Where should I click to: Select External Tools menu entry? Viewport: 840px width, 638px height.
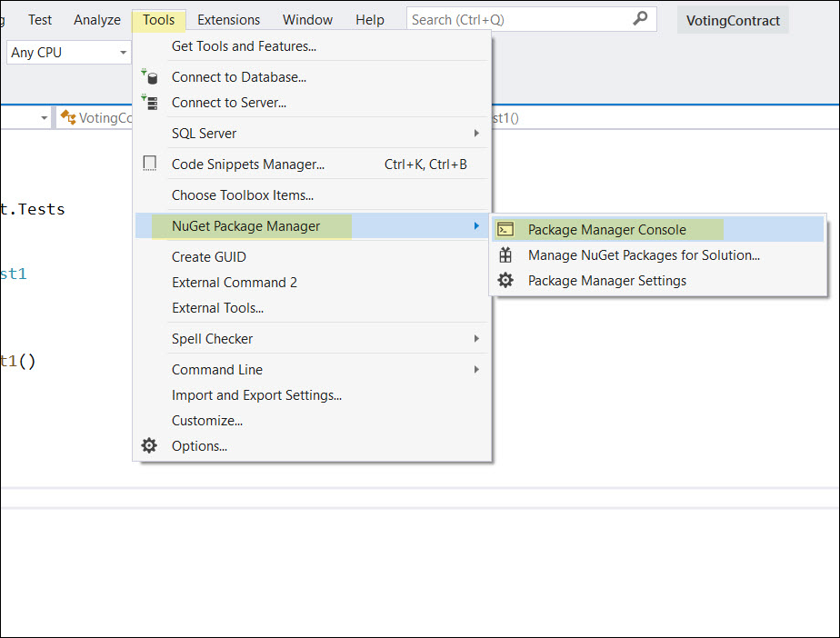tap(217, 308)
